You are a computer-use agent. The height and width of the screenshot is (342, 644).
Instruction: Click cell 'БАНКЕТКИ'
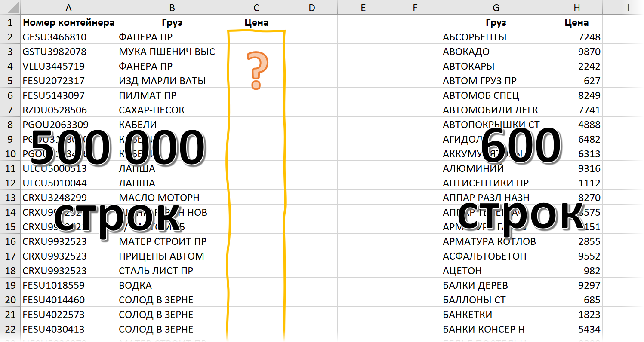coord(496,315)
